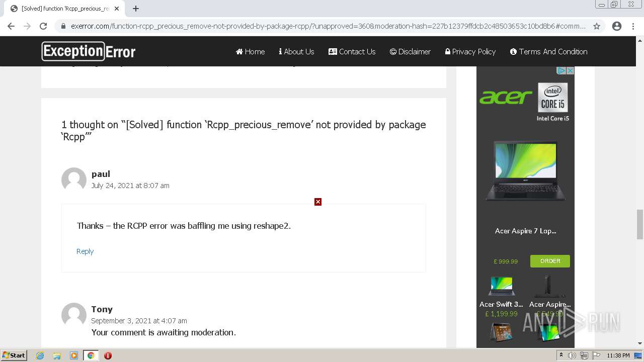
Task: Click the 'Your comment is awaiting moderation.' notice
Action: 164,332
